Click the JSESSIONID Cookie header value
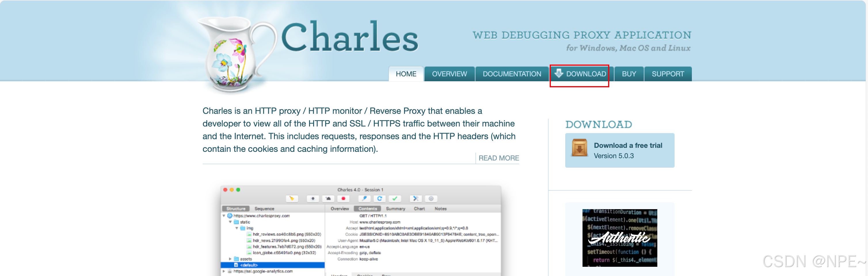Image resolution: width=868 pixels, height=276 pixels. 429,235
